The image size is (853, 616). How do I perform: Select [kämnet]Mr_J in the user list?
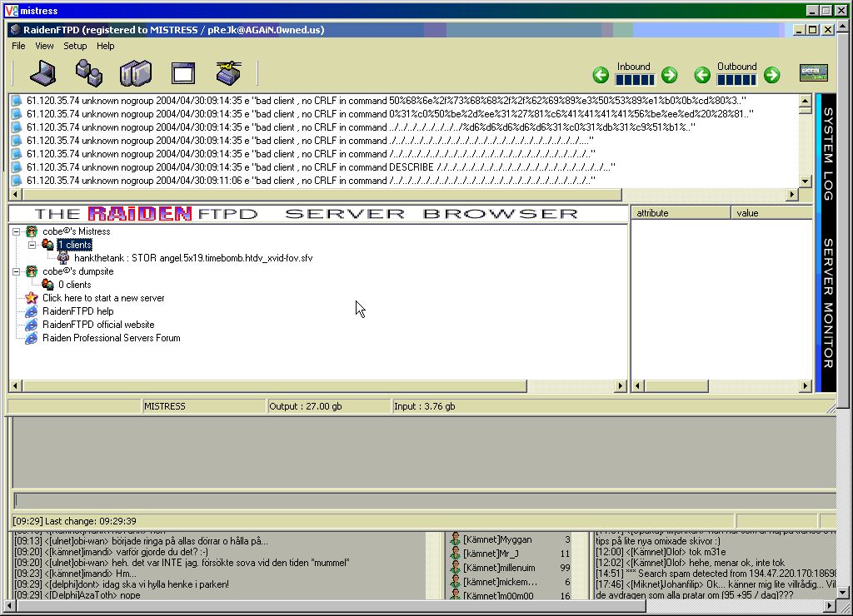point(491,554)
